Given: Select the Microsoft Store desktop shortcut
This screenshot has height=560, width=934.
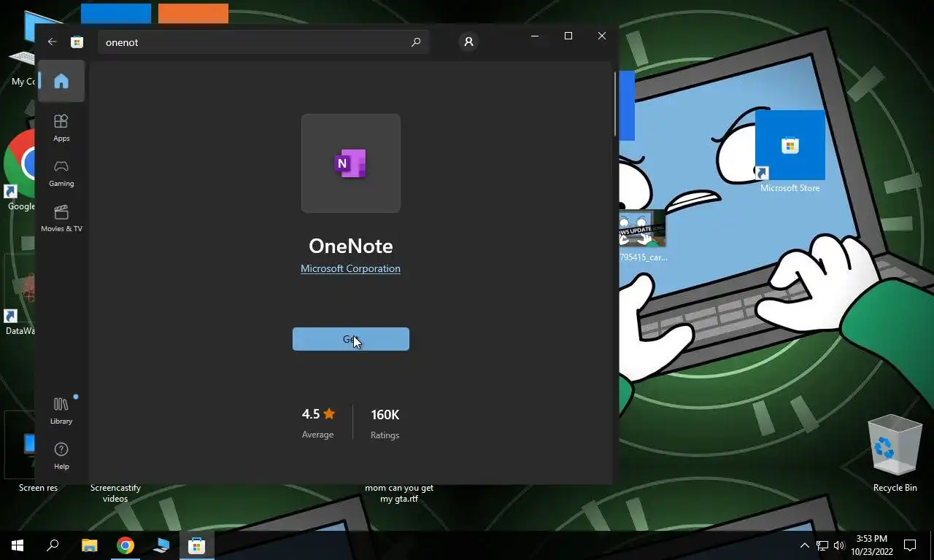Looking at the screenshot, I should point(790,152).
